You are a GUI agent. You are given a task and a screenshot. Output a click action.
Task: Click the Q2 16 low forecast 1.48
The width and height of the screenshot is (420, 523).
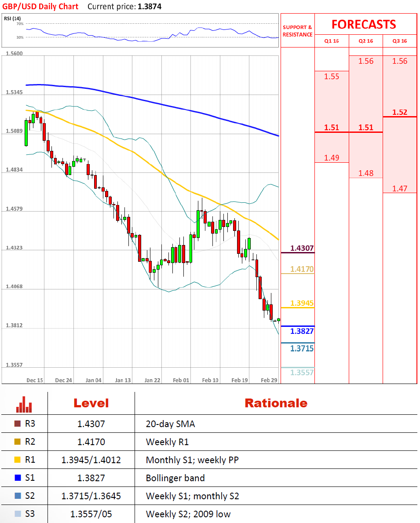[x=366, y=173]
